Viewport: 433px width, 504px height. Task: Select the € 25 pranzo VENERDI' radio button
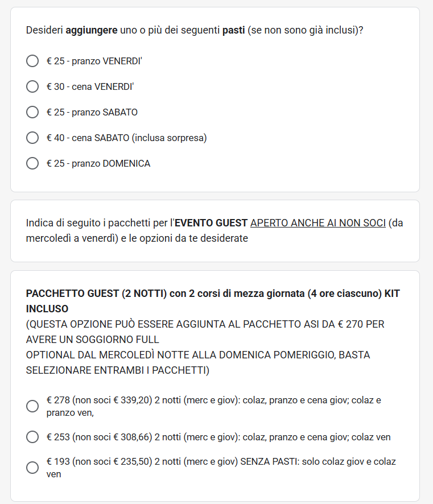(x=32, y=61)
